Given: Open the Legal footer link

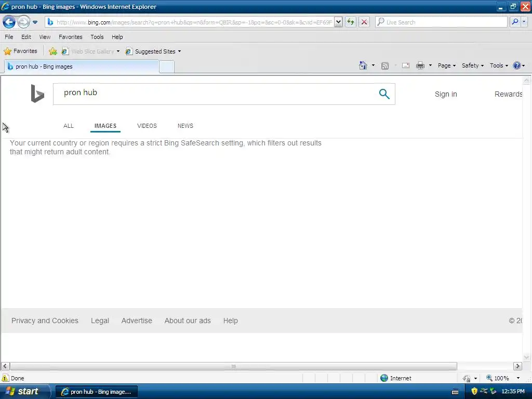Looking at the screenshot, I should [100, 321].
